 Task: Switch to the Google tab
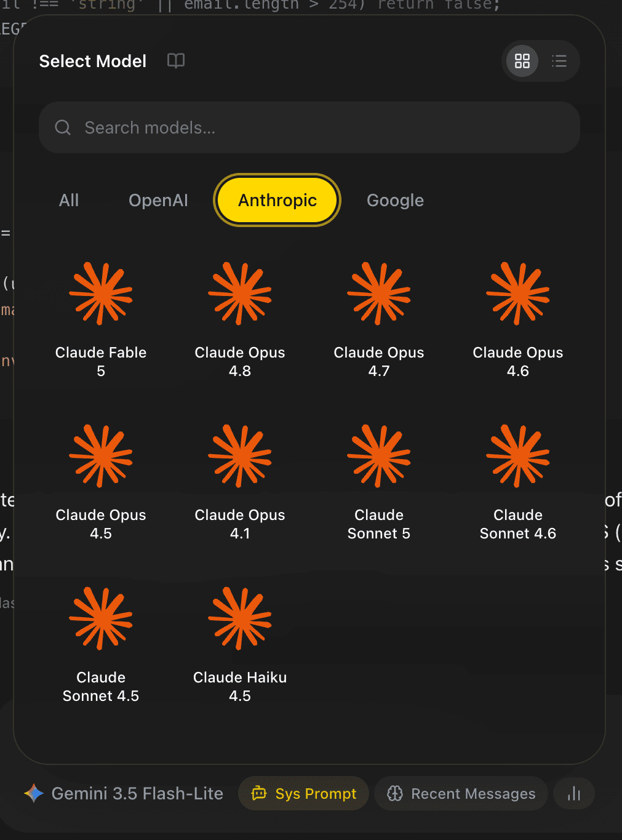pyautogui.click(x=395, y=200)
